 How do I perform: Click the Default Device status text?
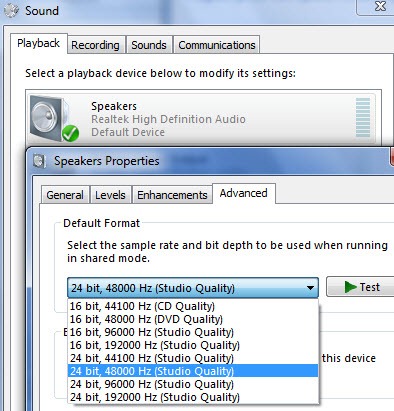tap(128, 132)
